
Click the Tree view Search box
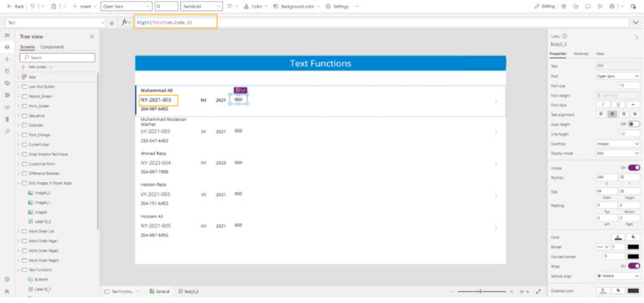click(x=58, y=58)
